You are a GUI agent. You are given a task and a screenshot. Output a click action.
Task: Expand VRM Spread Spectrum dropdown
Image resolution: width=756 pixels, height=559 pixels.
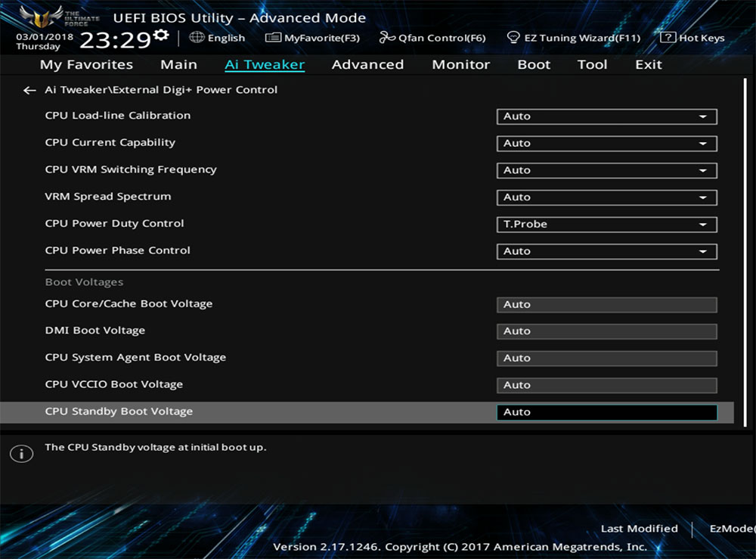click(x=606, y=197)
